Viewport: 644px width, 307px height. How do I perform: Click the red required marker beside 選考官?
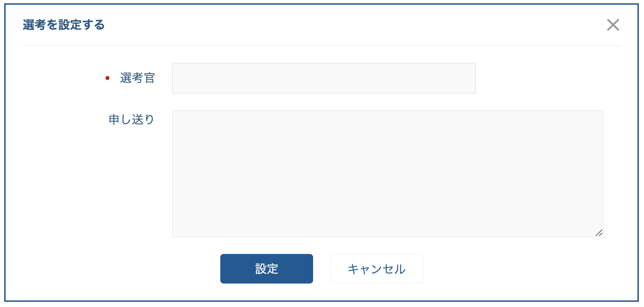(x=107, y=78)
